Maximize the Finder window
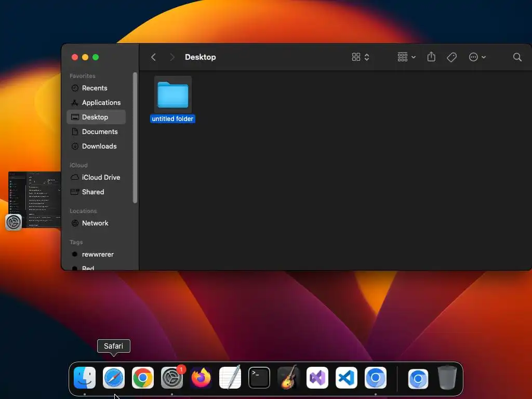The width and height of the screenshot is (532, 399). coord(96,57)
